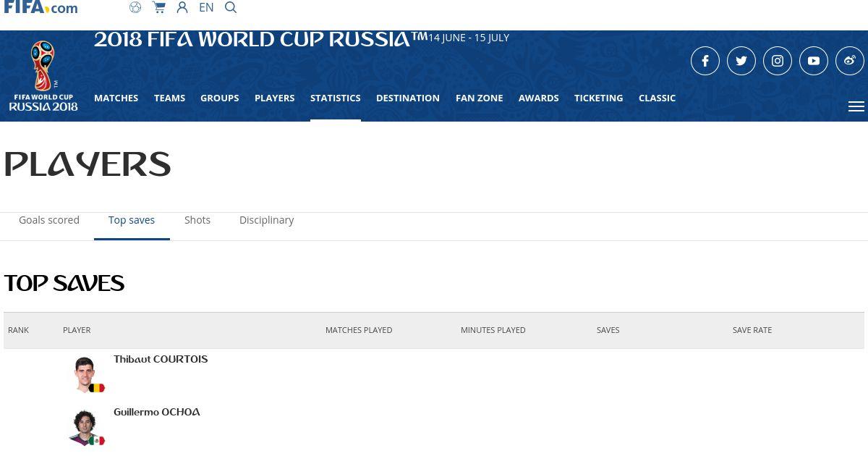
Task: Open the Destination menu item
Action: coord(408,98)
